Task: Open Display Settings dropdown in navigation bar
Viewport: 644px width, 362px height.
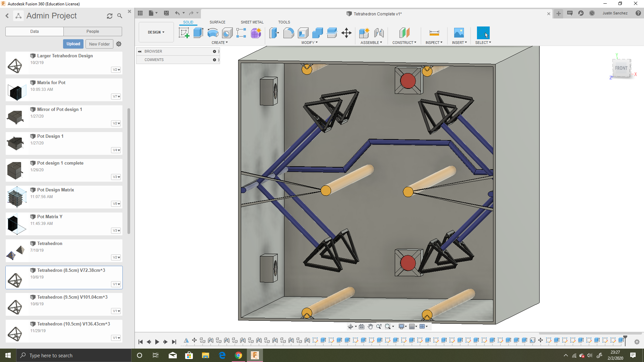Action: coord(402,326)
